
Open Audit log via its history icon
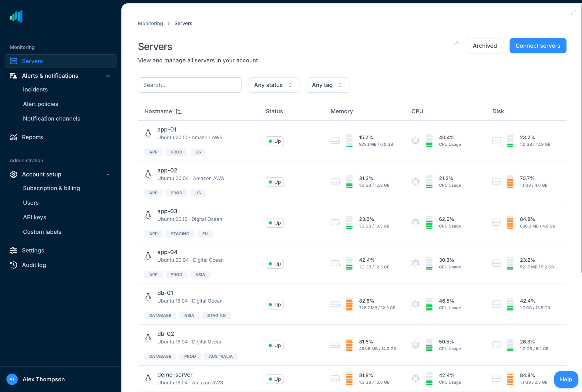coord(13,265)
